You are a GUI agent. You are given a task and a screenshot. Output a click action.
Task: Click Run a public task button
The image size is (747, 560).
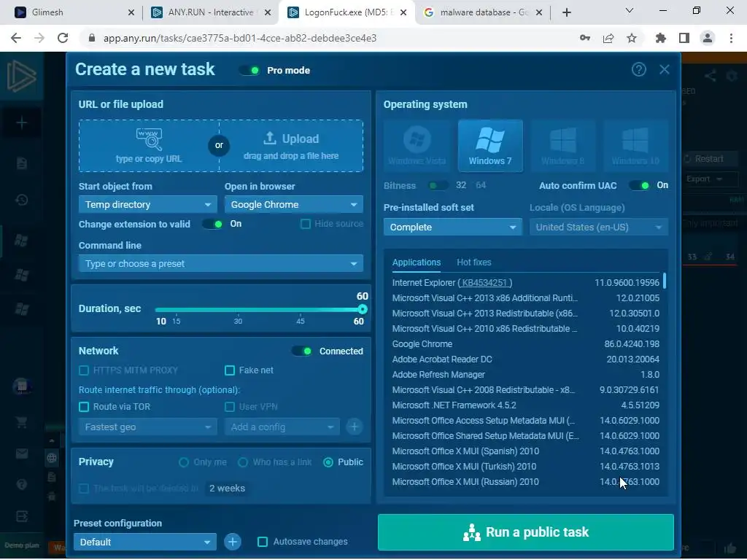click(x=526, y=532)
